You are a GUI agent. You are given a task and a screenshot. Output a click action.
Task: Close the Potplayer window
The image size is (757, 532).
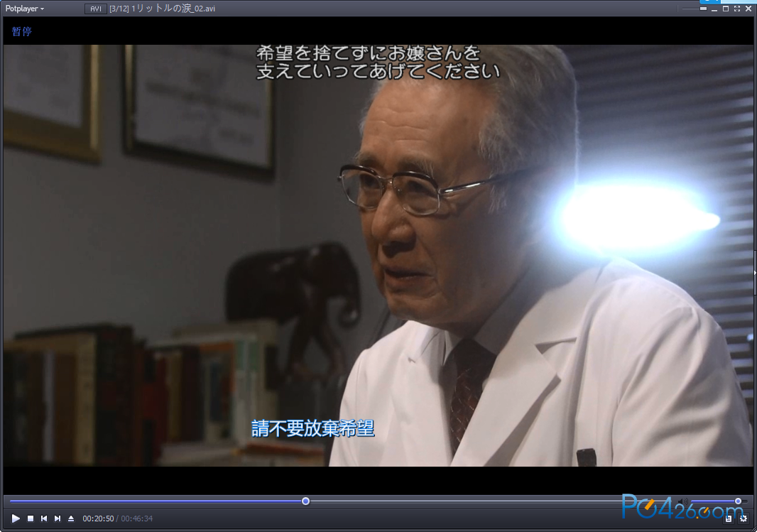748,9
